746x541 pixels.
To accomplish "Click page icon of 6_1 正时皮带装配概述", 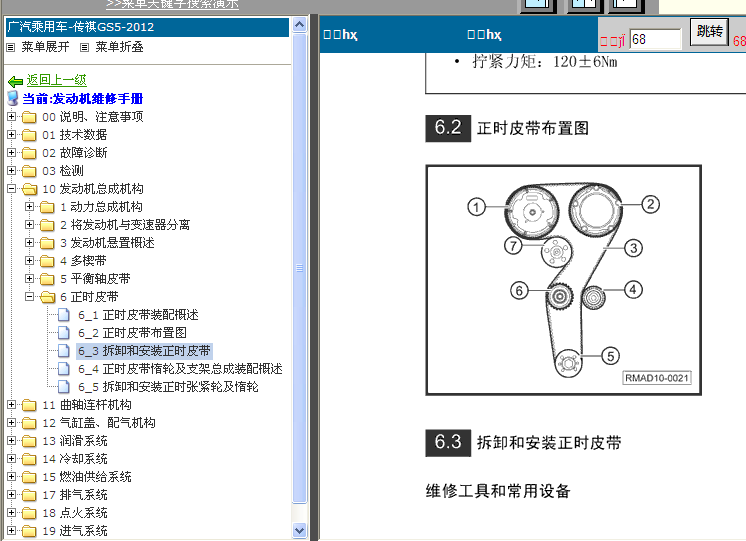I will [64, 315].
